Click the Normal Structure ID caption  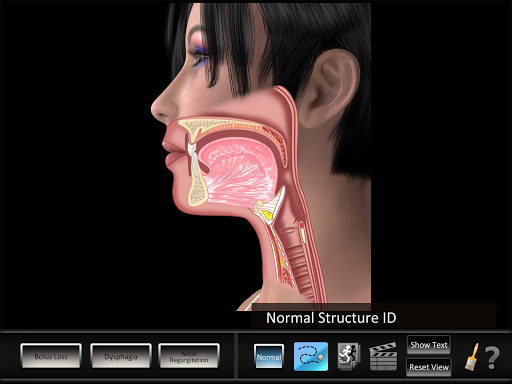tap(331, 318)
